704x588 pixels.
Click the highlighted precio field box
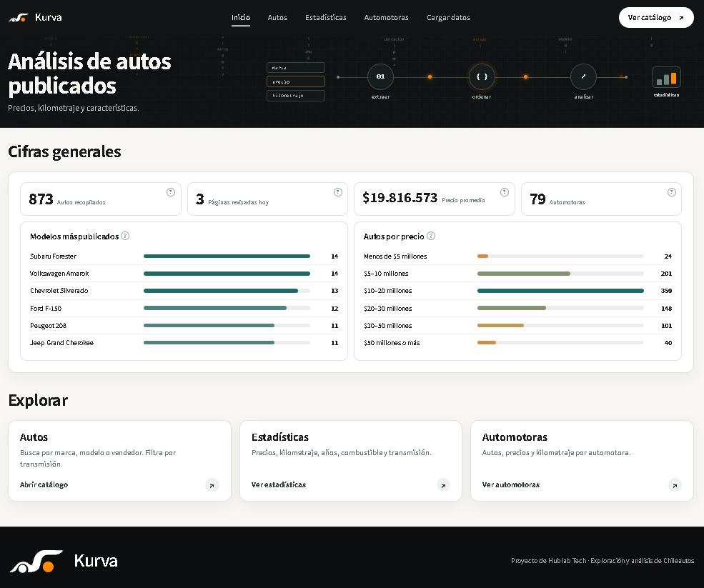(x=295, y=81)
